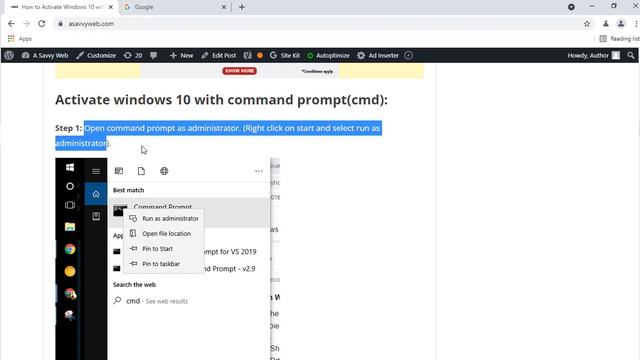The height and width of the screenshot is (360, 640).
Task: Click the Task View icon in the image
Action: click(x=70, y=205)
